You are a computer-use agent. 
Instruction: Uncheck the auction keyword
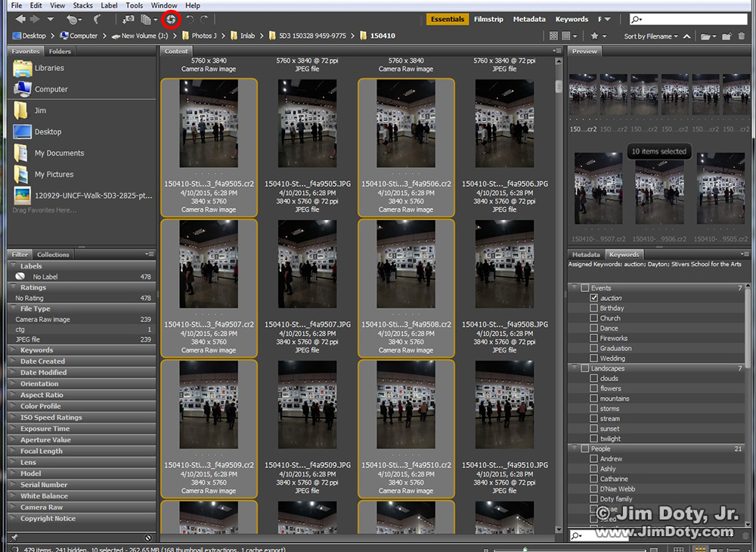pos(594,298)
